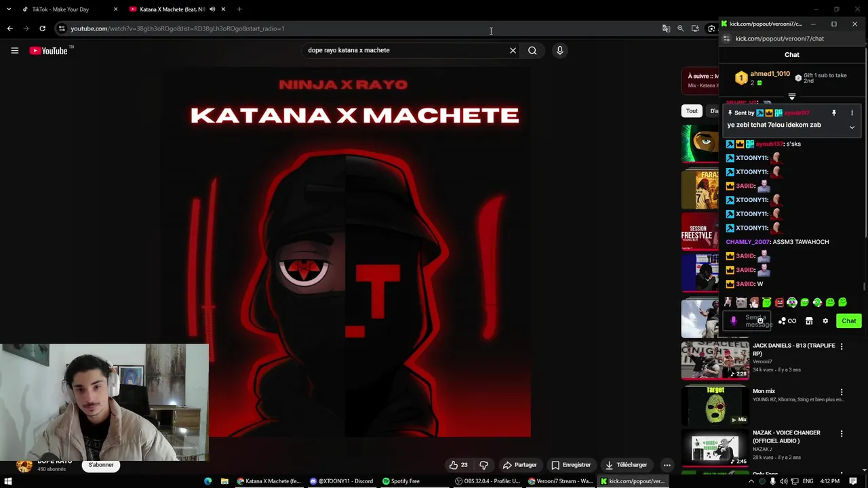This screenshot has height=488, width=868.
Task: Open a new browser tab
Action: [x=239, y=9]
